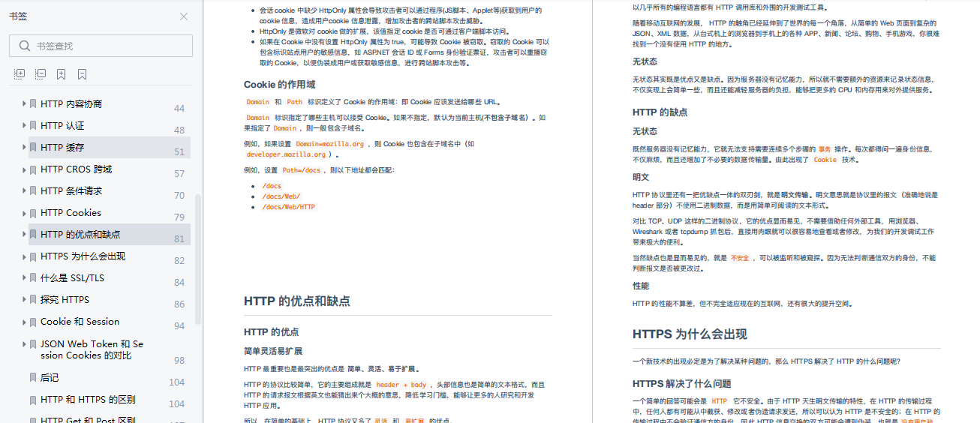
Task: Close the 书签 bookmarks panel
Action: pos(184,16)
